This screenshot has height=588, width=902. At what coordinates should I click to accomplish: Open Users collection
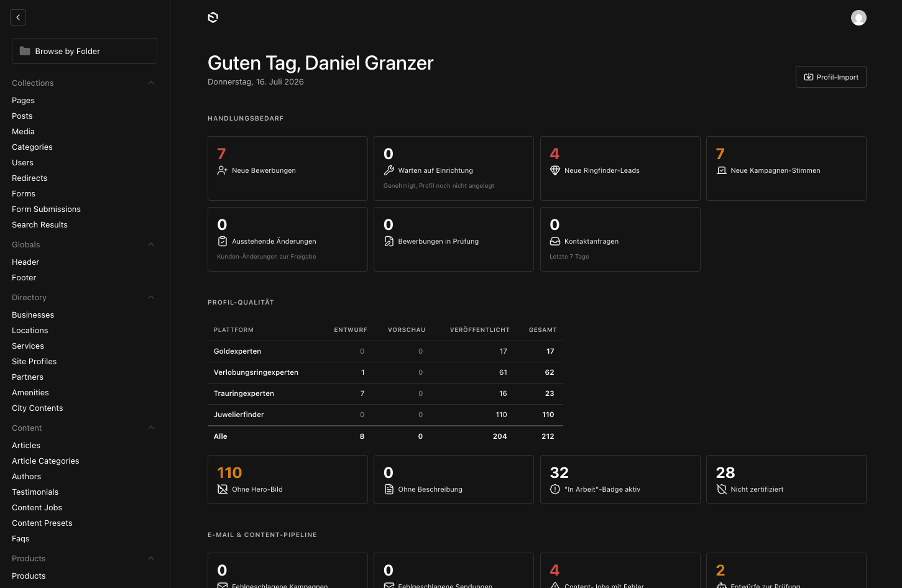[x=22, y=162]
